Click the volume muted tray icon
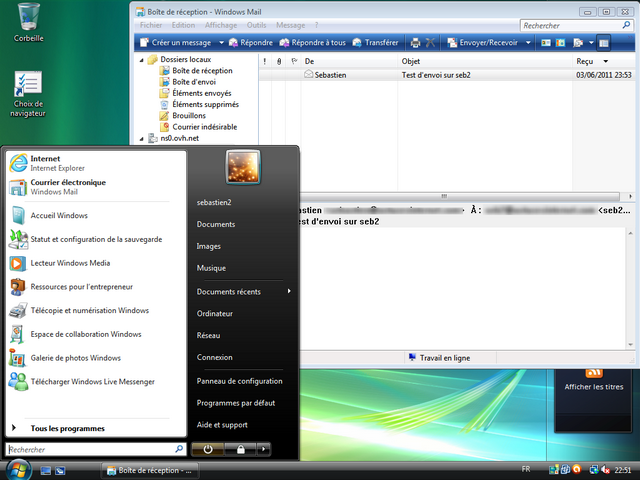The image size is (640, 480). [x=606, y=470]
